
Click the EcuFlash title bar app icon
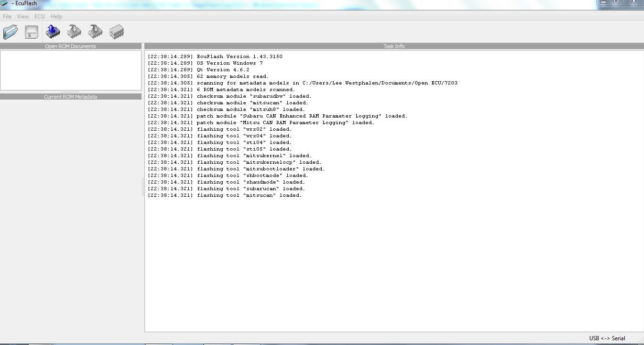pos(4,3)
